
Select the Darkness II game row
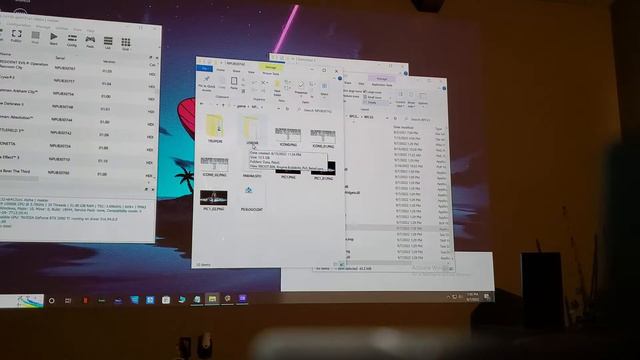[x=78, y=106]
